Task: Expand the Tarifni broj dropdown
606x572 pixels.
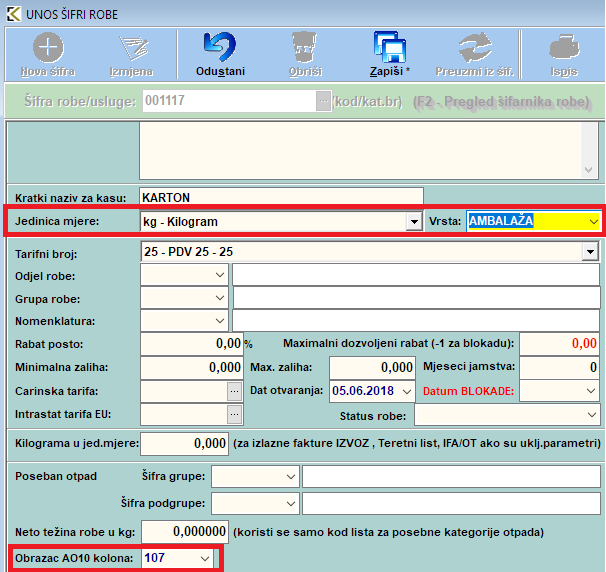Action: 590,252
